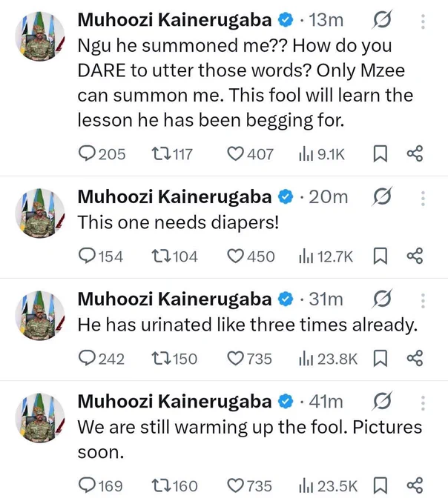Click Grok icon on the 20m tweet

point(382,196)
